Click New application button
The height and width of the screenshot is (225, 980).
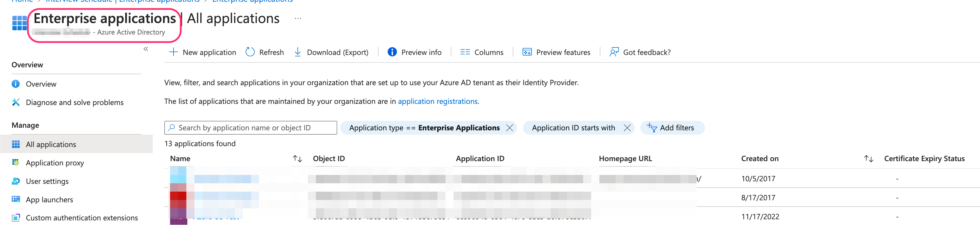[x=202, y=52]
